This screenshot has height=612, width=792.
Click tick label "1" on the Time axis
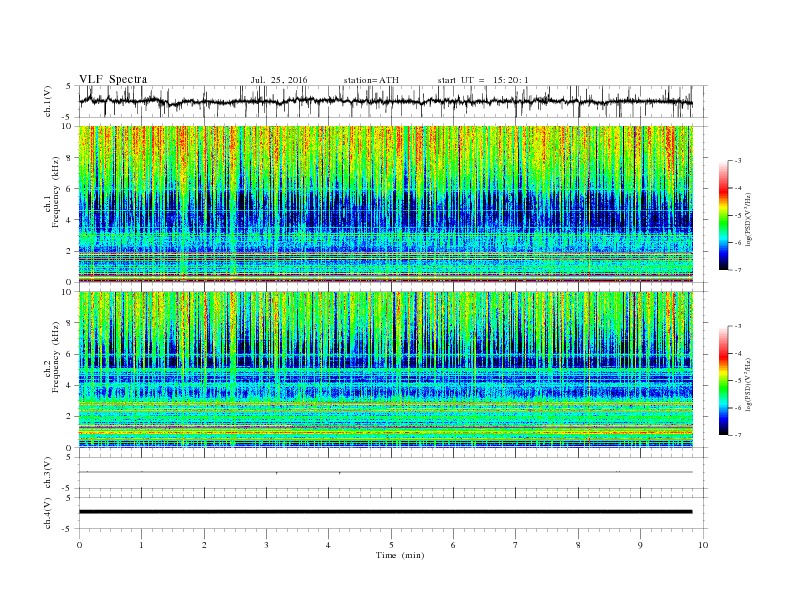click(141, 545)
